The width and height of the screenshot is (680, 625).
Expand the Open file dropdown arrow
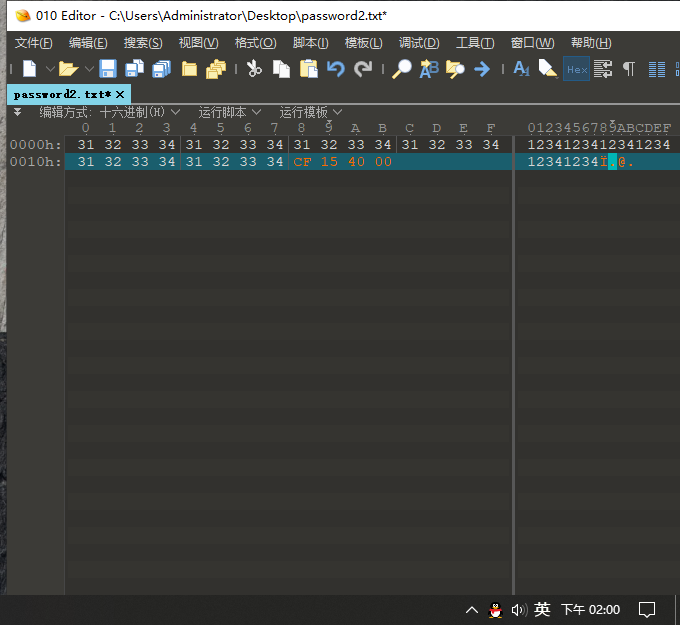point(89,69)
